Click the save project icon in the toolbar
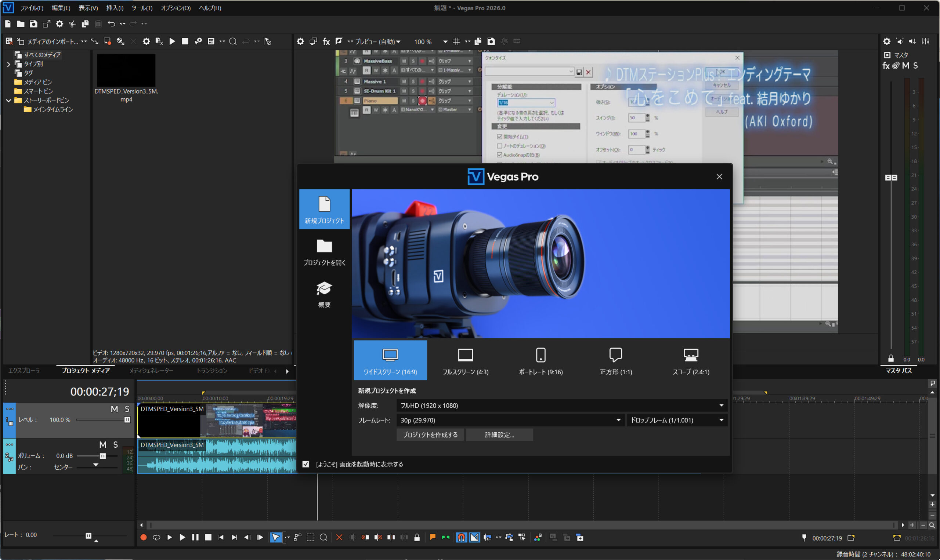940x560 pixels. (34, 24)
